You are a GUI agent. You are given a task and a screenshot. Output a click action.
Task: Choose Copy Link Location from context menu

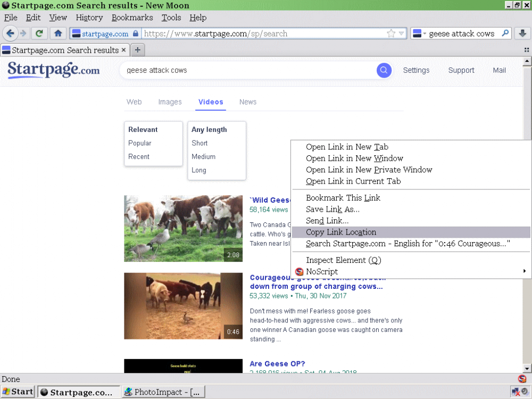point(341,232)
